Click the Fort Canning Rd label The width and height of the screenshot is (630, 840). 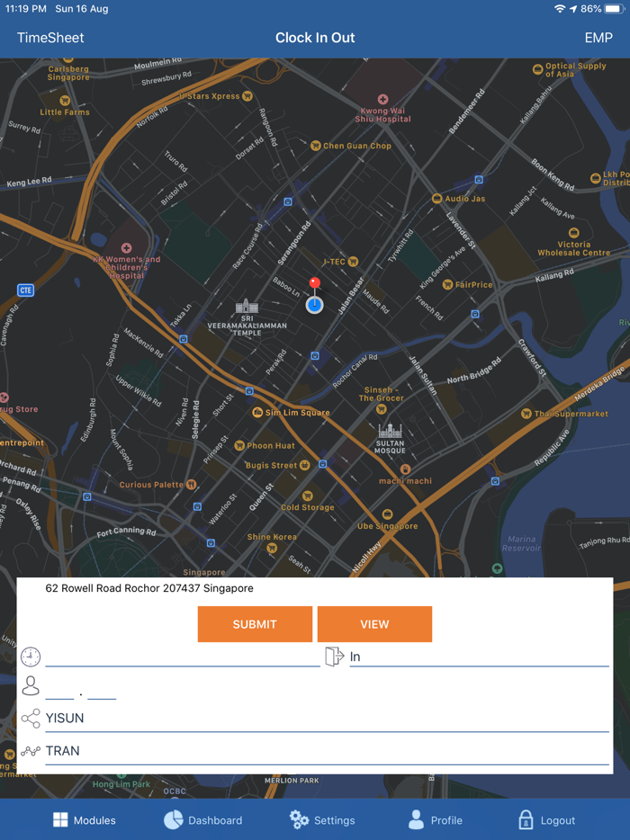point(127,532)
